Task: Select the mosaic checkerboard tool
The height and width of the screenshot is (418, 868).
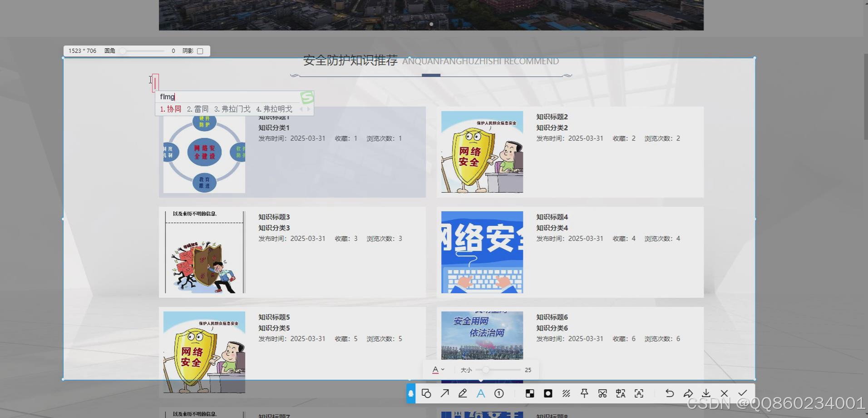Action: 530,393
